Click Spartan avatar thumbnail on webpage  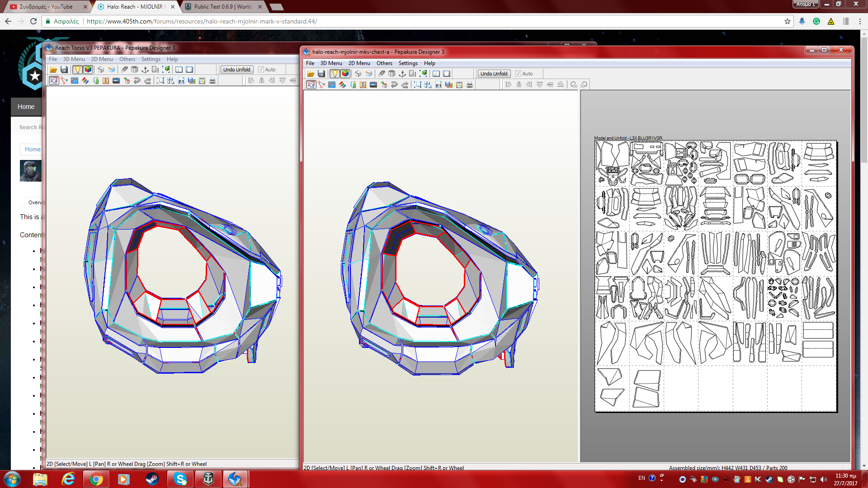tap(31, 171)
